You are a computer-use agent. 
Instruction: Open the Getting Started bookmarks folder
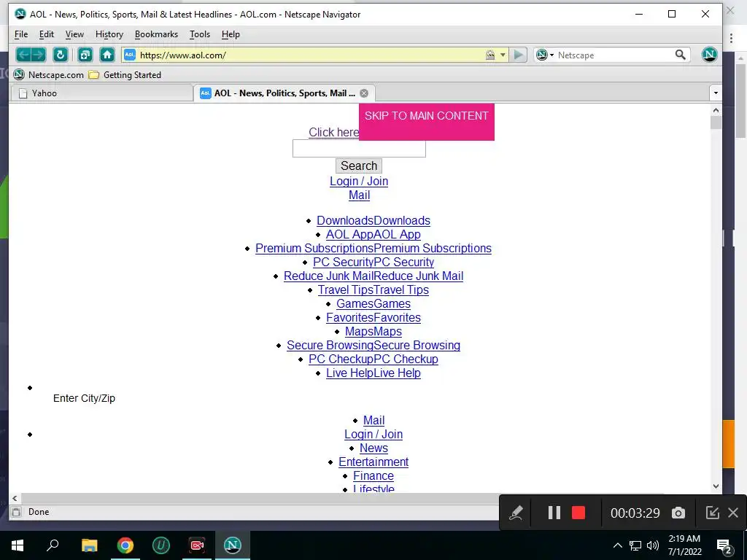(x=125, y=75)
